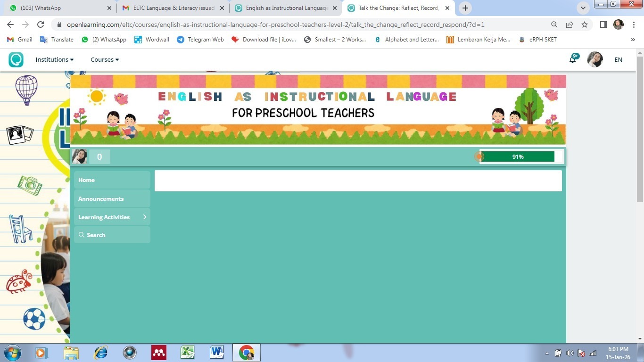Open File Explorer from taskbar
Image resolution: width=644 pixels, height=362 pixels.
click(x=71, y=353)
